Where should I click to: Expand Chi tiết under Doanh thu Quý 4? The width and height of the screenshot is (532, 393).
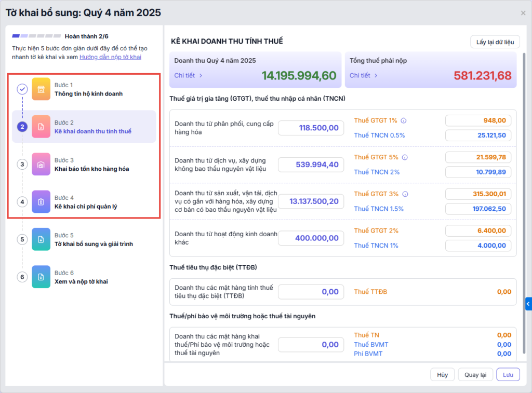pos(188,76)
